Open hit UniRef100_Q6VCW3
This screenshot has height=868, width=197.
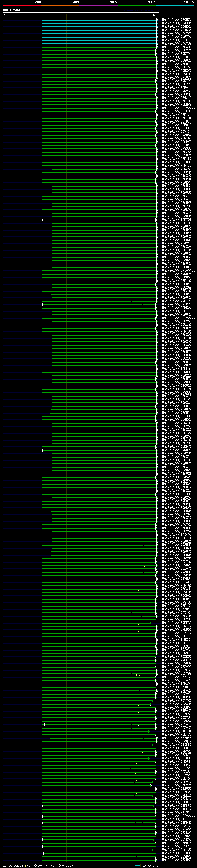click(x=176, y=74)
